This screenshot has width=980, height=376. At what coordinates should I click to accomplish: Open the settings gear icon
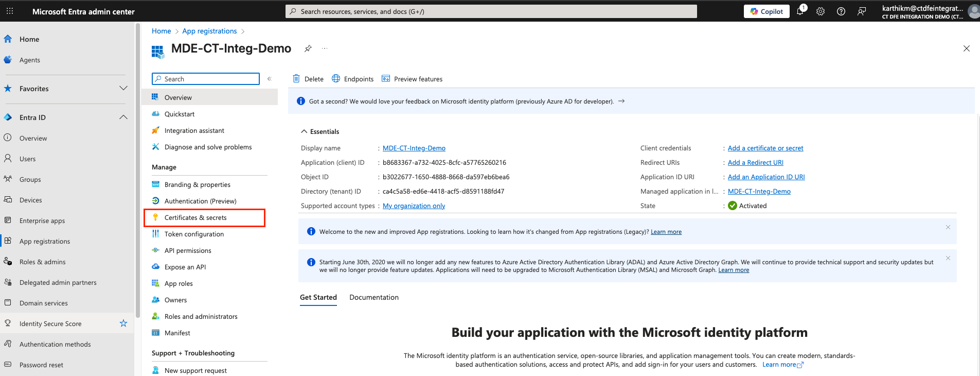[x=821, y=11]
